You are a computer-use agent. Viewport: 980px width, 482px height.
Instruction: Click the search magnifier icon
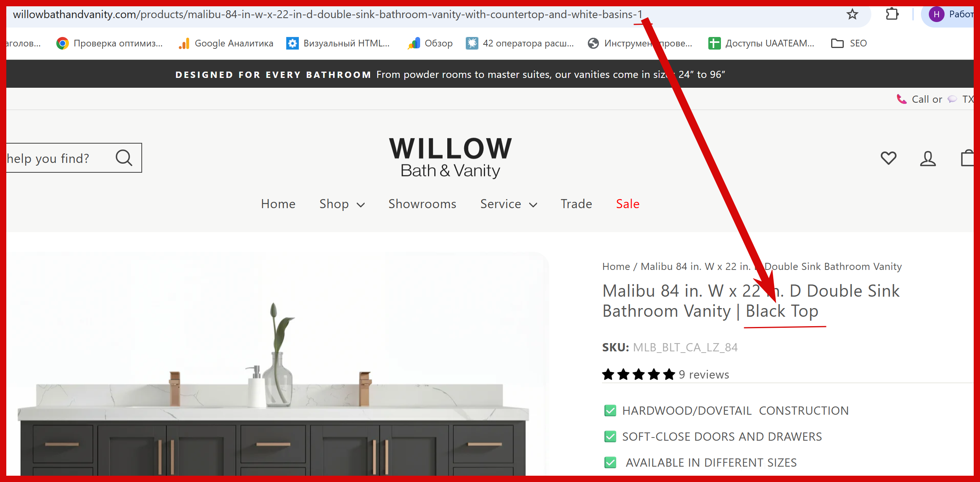[124, 158]
